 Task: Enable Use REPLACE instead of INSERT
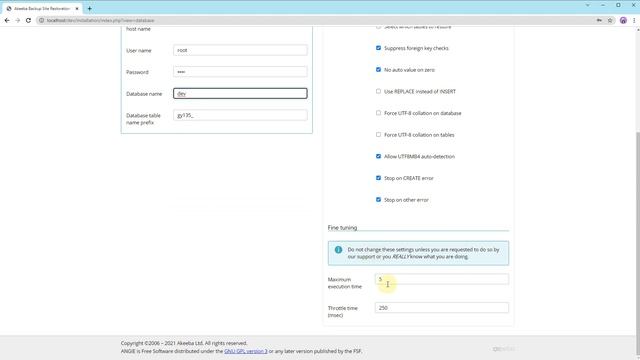coord(378,91)
